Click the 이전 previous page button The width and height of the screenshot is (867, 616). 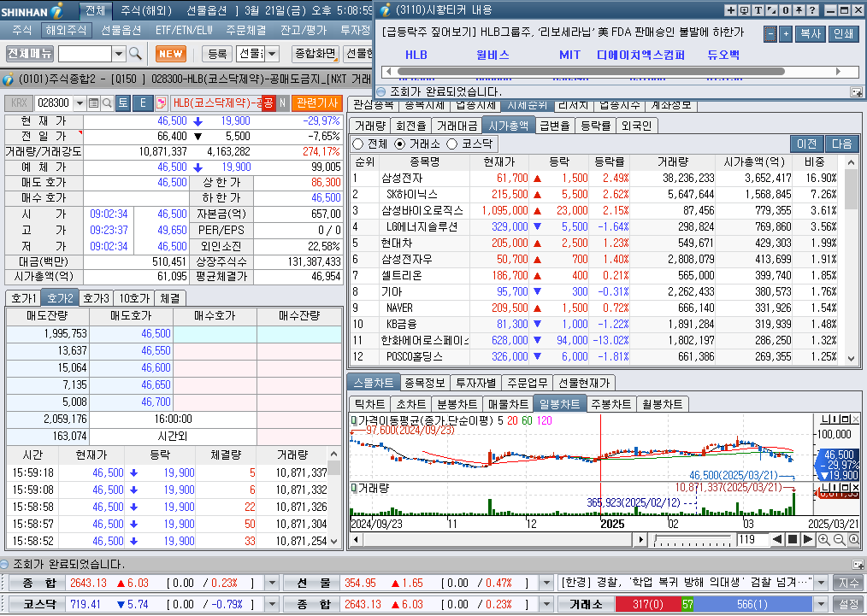[807, 144]
